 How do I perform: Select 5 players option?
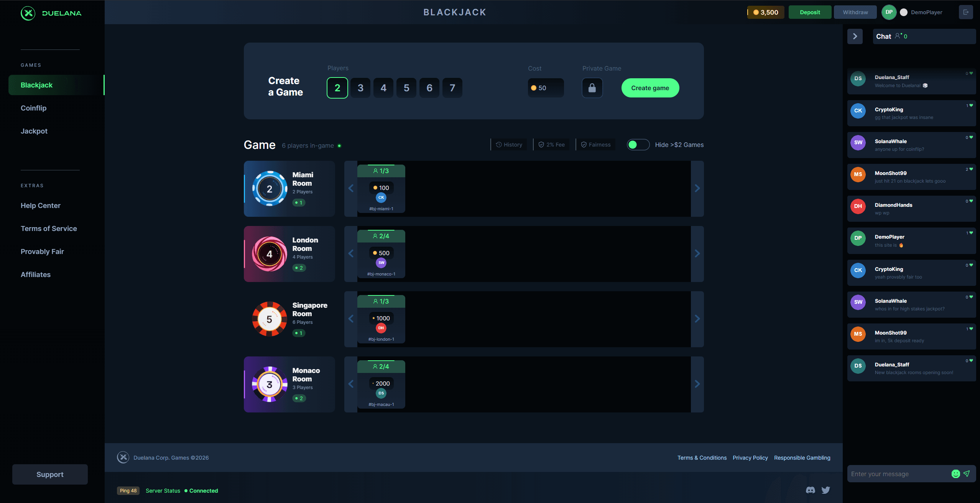pyautogui.click(x=406, y=88)
